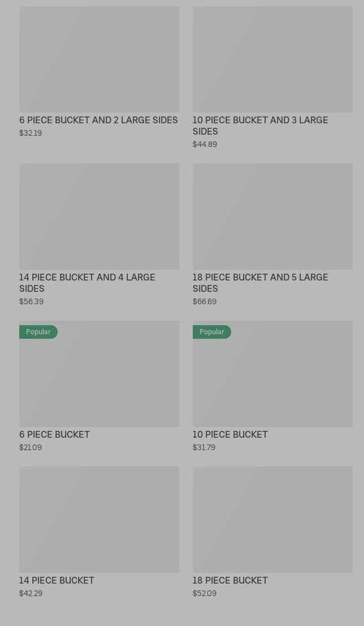The width and height of the screenshot is (364, 626).
Task: Open the 6 Piece Bucket product image
Action: (99, 379)
